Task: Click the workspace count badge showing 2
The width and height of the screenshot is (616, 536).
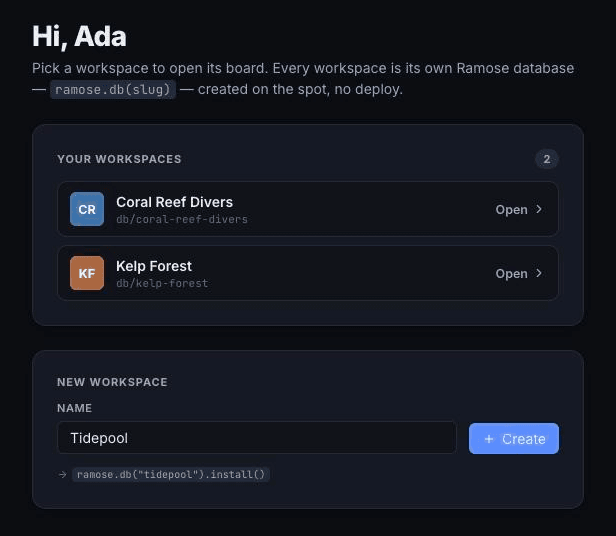Action: tap(546, 159)
